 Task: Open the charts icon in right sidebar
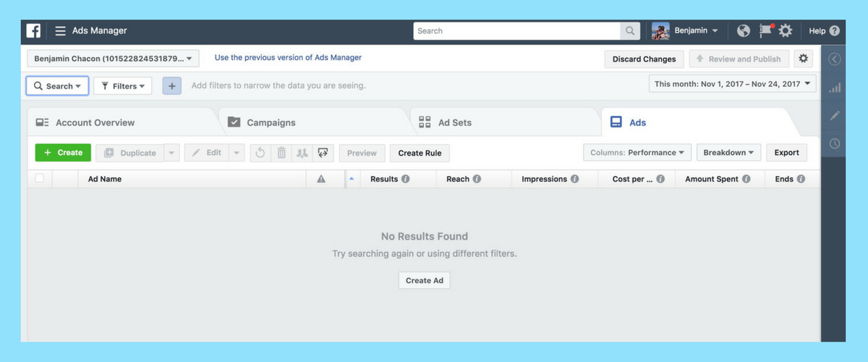(834, 88)
